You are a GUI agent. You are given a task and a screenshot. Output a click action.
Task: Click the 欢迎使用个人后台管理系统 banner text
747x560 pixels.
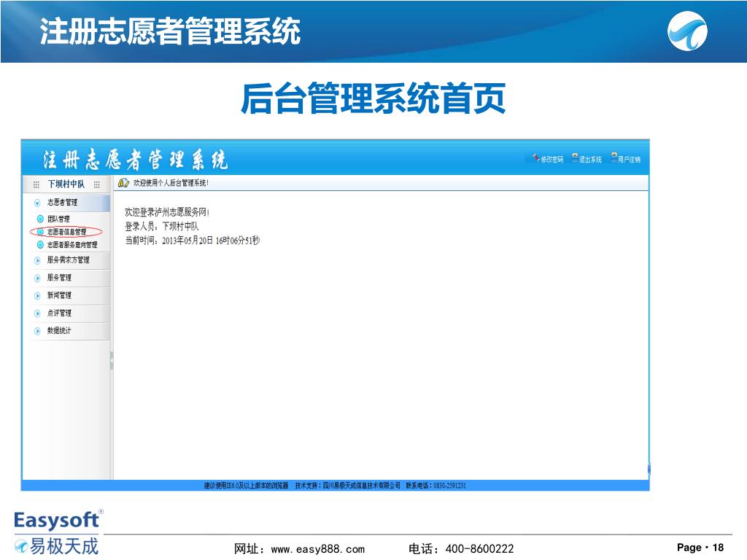pyautogui.click(x=171, y=183)
